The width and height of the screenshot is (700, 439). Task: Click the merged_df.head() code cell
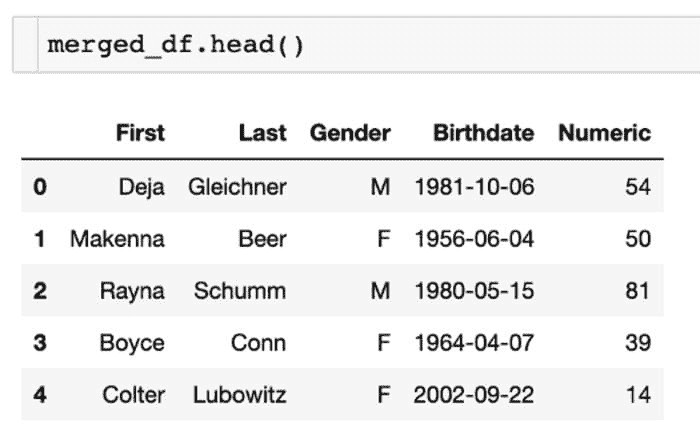point(175,46)
